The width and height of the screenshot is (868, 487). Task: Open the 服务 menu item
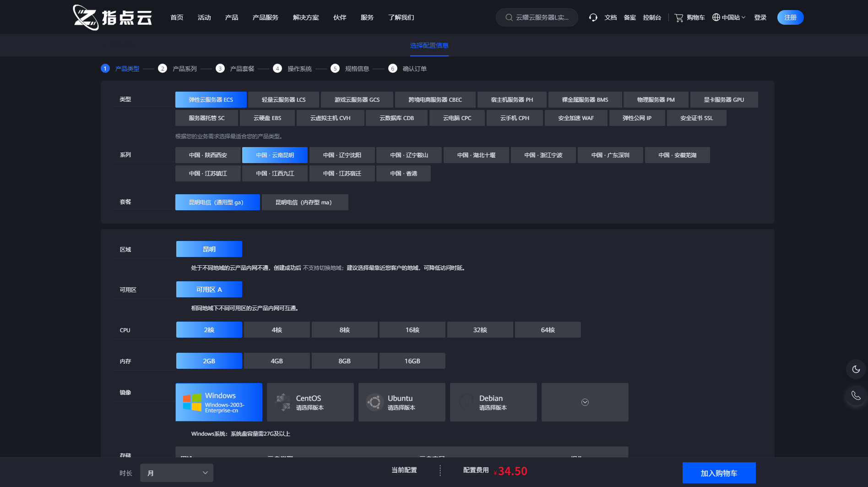point(367,17)
